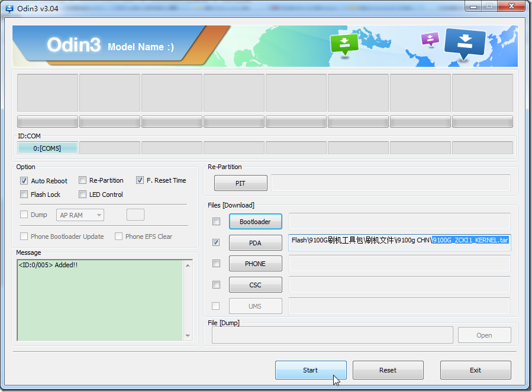Open the AP RAM dropdown
Image resolution: width=532 pixels, height=392 pixels.
click(80, 215)
